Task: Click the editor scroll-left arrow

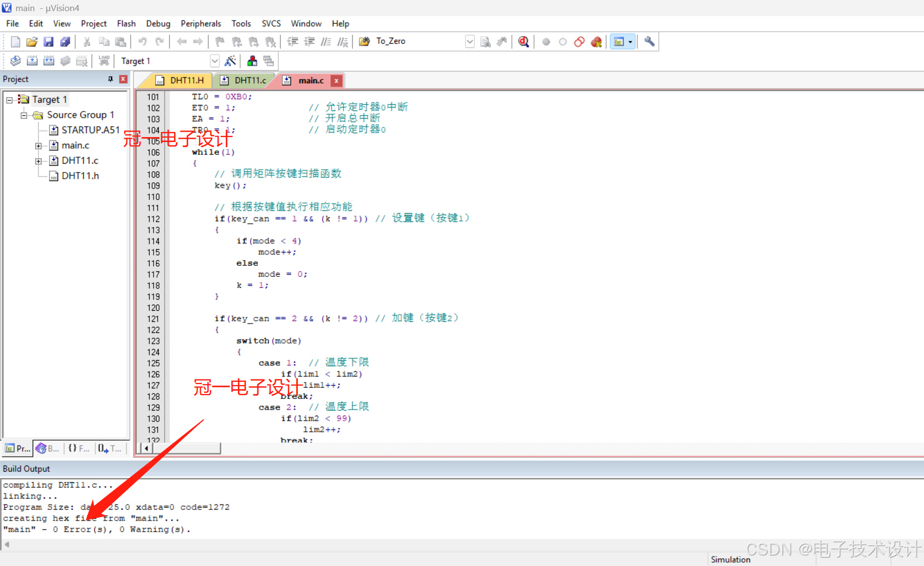Action: 146,448
